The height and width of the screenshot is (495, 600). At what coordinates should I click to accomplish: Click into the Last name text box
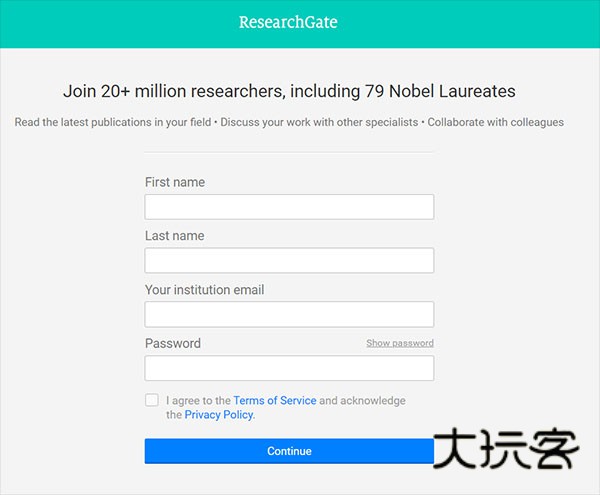[289, 261]
